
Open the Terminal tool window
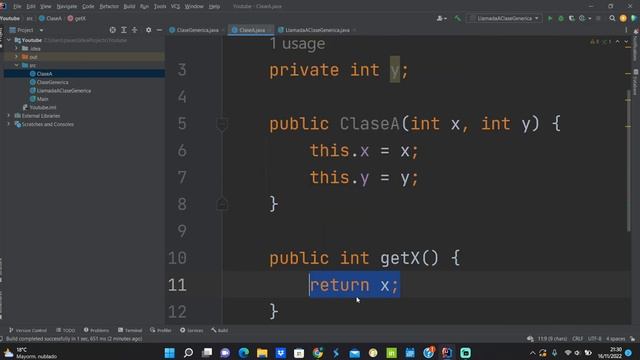click(x=130, y=330)
